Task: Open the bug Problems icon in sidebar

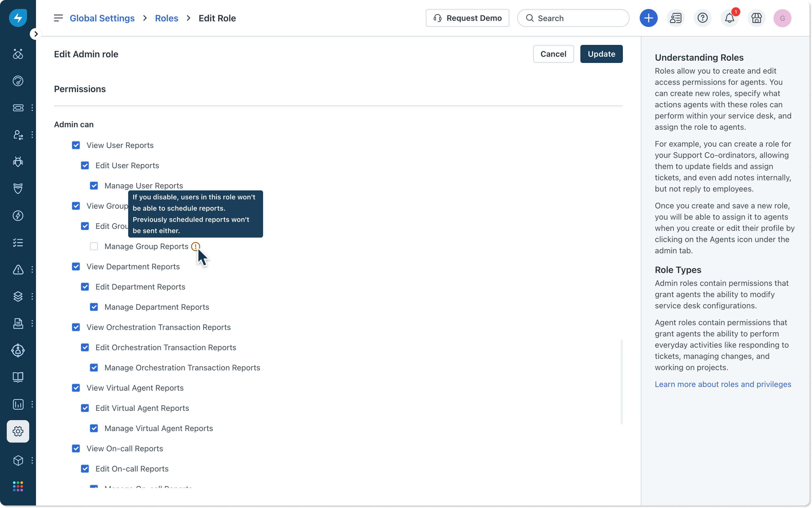Action: click(x=18, y=161)
